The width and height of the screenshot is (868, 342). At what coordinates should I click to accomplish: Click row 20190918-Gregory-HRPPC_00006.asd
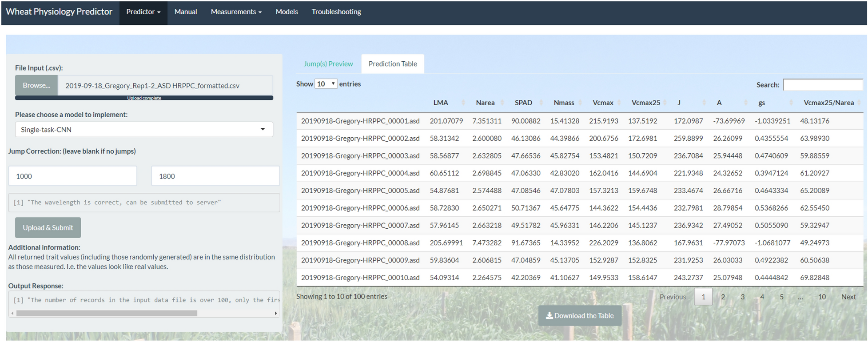(580, 207)
